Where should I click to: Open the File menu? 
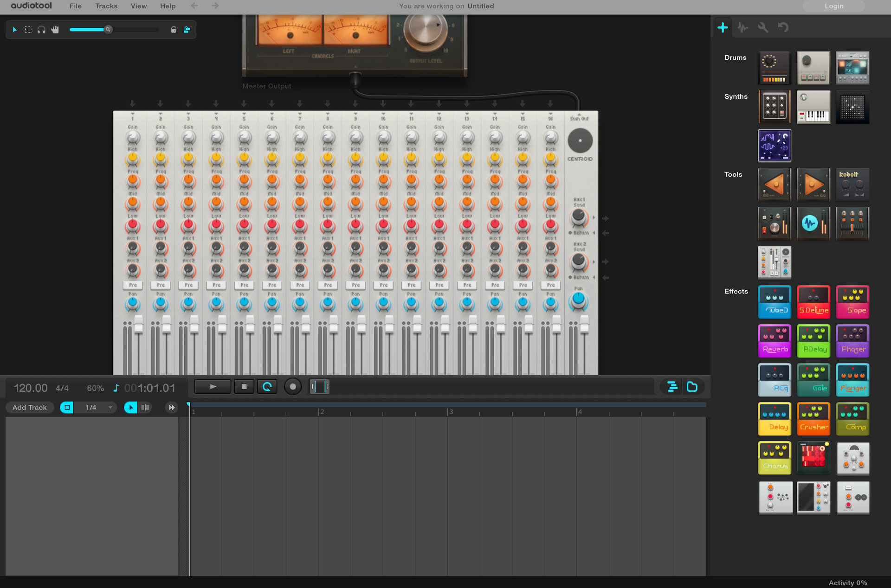(75, 6)
